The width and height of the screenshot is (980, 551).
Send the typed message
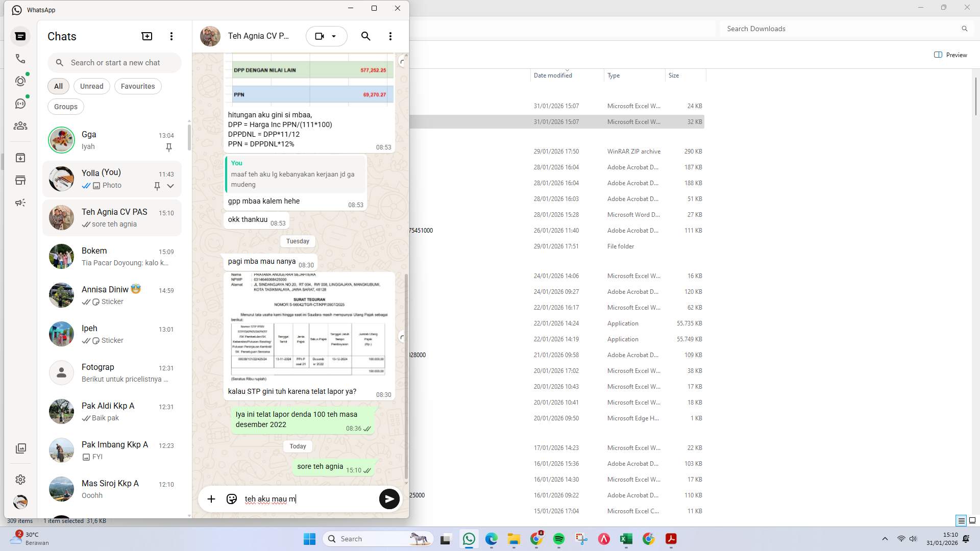389,498
